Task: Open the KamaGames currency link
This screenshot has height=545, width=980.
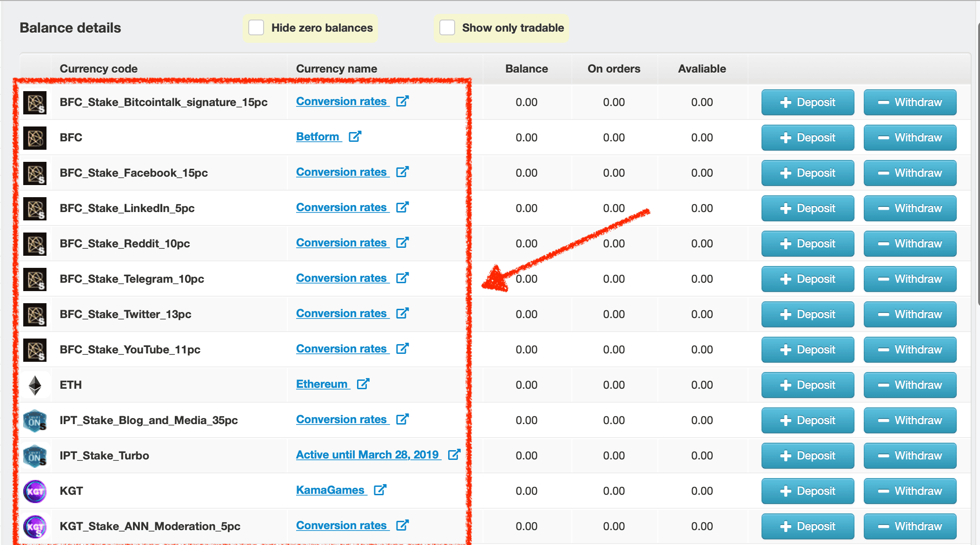Action: pos(331,490)
